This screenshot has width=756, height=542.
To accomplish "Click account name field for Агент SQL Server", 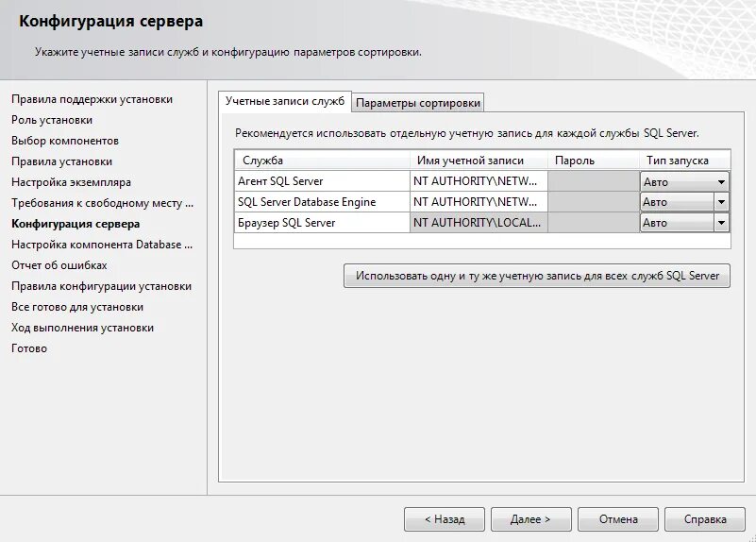I will pos(479,181).
